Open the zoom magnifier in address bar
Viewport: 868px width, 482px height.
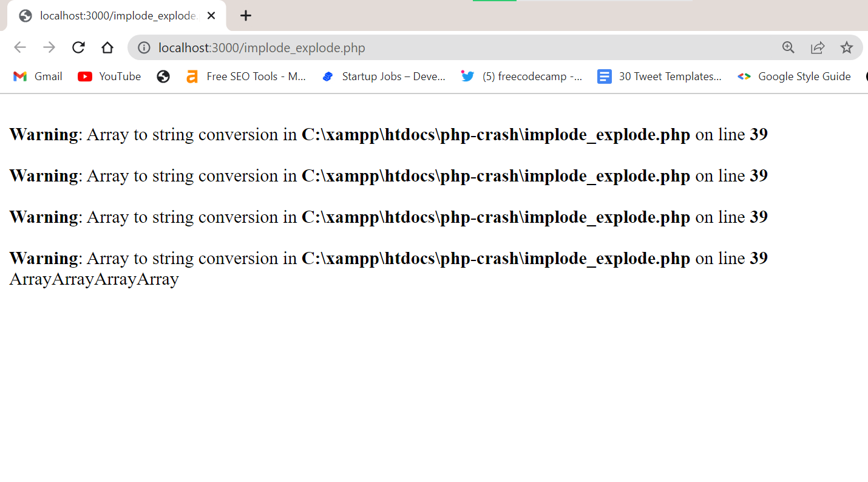(788, 47)
